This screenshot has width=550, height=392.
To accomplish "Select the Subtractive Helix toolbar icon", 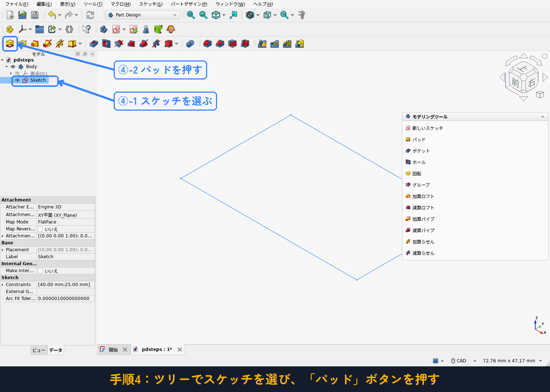I will click(156, 44).
